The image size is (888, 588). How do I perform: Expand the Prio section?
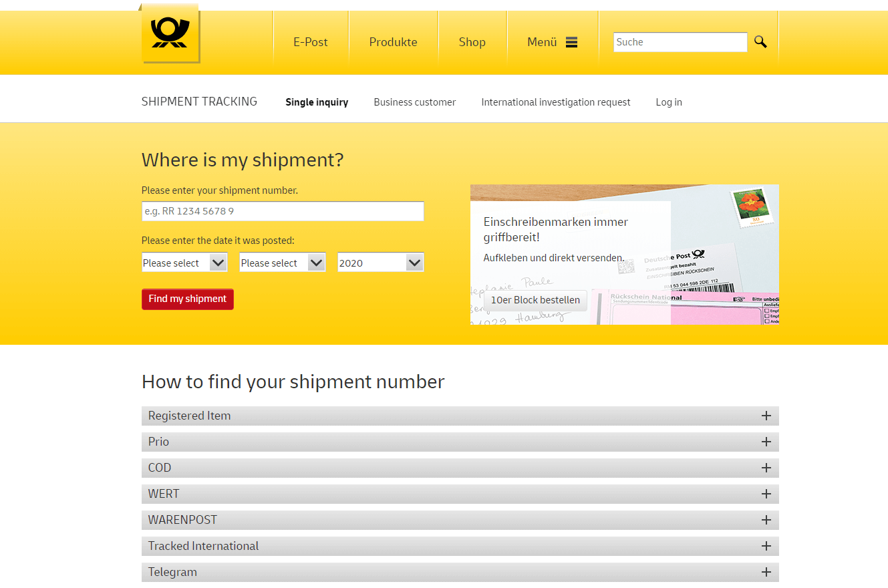[766, 441]
